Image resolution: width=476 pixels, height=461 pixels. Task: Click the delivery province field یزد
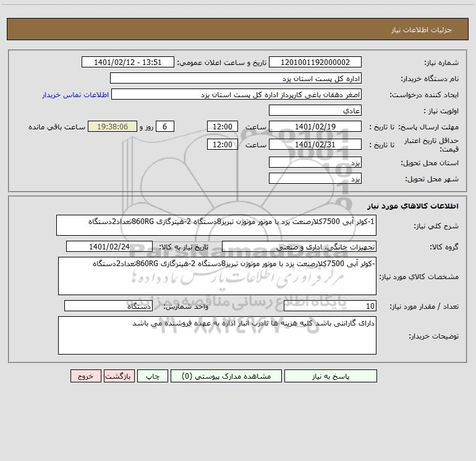[315, 162]
